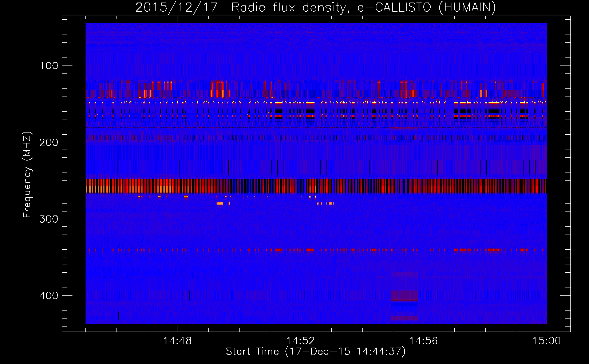Click the thin red dotted line near 340 MHz
The image size is (589, 364).
[x=316, y=250]
